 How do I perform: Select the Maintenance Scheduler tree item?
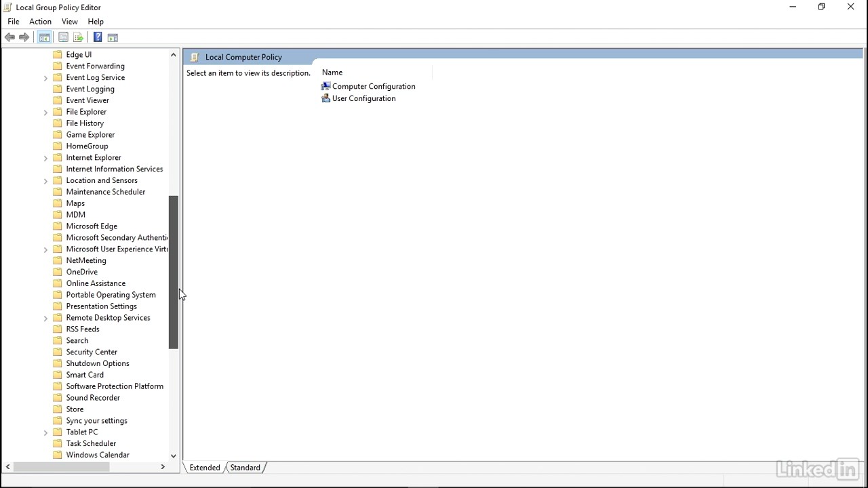(106, 192)
